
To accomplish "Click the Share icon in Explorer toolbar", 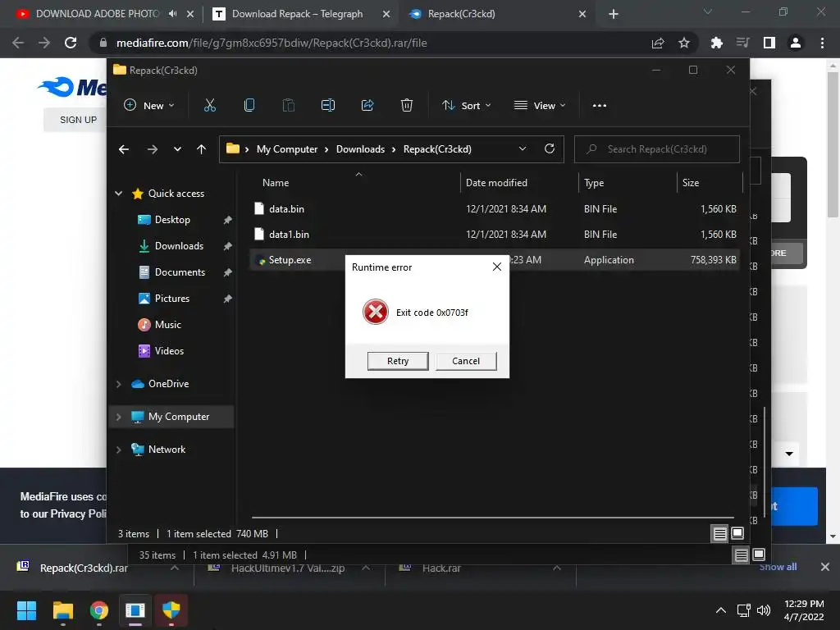I will pos(367,106).
